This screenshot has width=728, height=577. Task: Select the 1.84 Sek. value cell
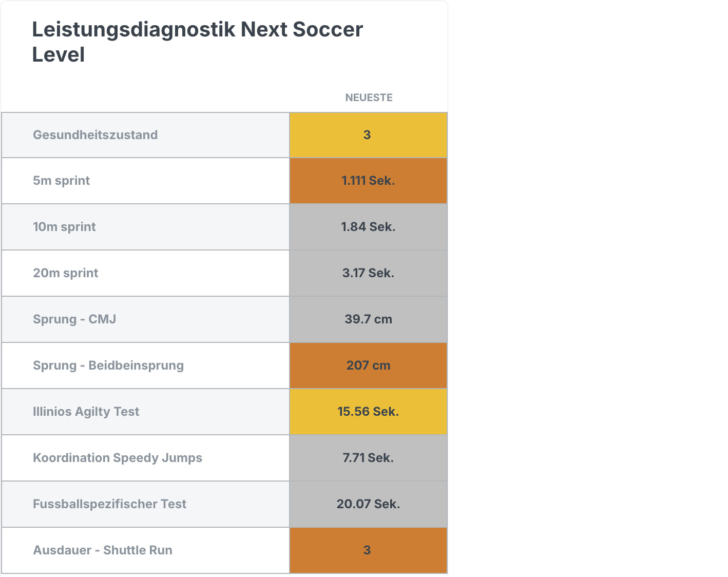click(x=368, y=227)
